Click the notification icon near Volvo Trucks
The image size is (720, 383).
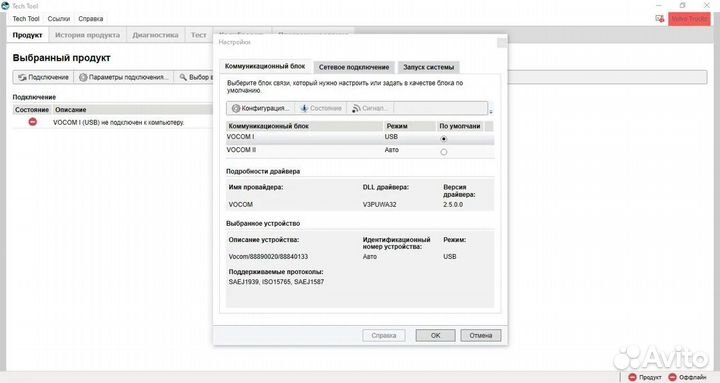pos(660,19)
